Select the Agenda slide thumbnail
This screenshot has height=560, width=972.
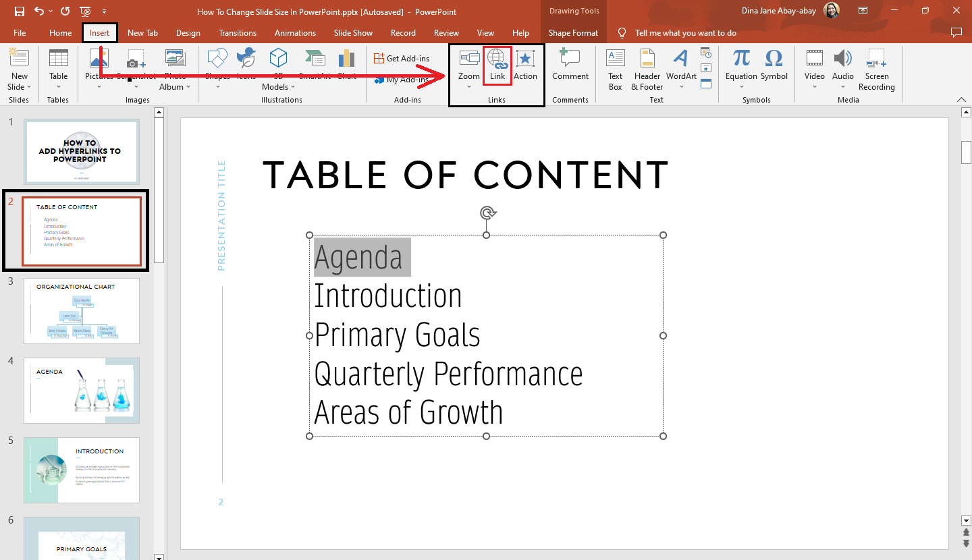point(81,390)
